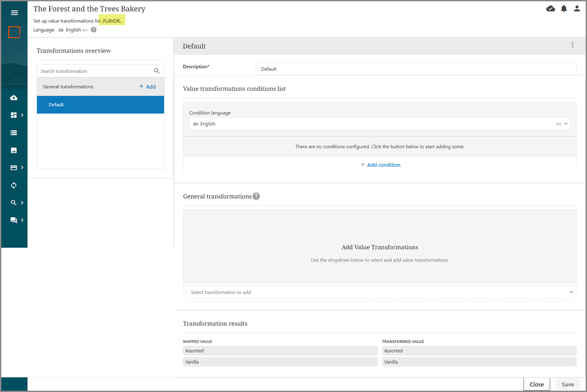Click the help icon next to Language

(x=93, y=30)
